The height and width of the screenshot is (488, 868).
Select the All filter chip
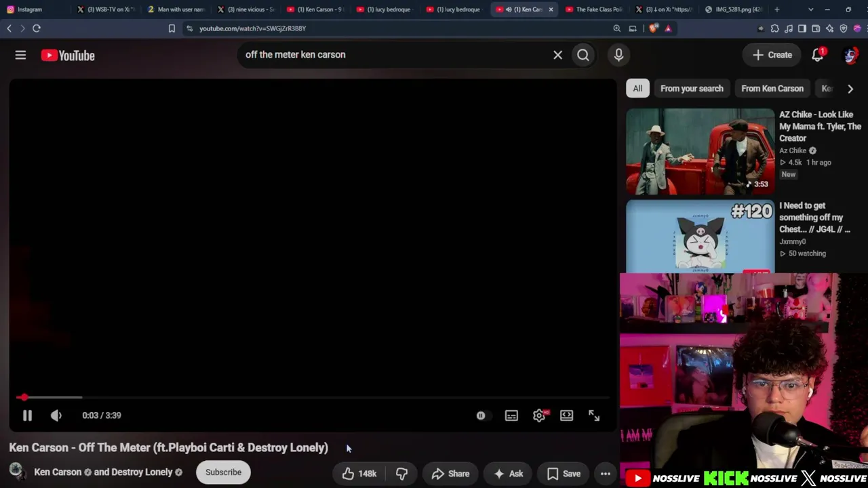637,88
